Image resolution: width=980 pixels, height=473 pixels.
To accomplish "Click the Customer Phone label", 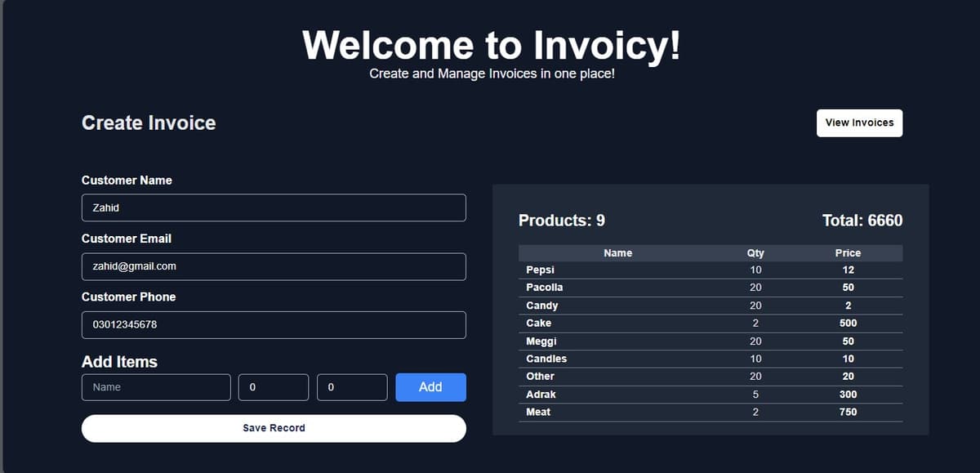I will tap(128, 297).
